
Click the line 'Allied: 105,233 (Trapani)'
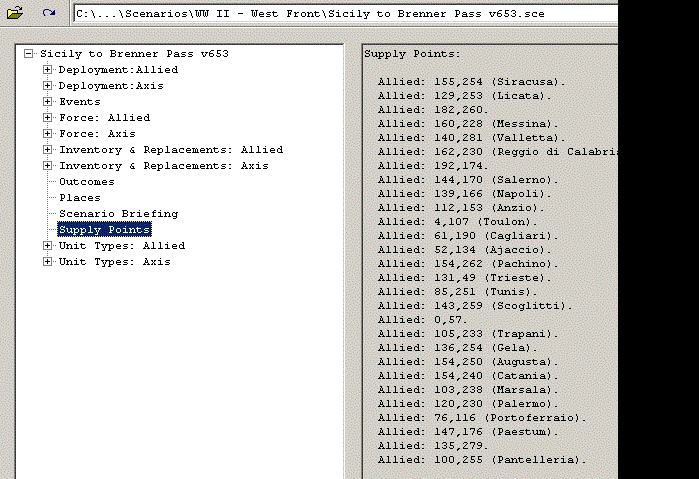[468, 334]
